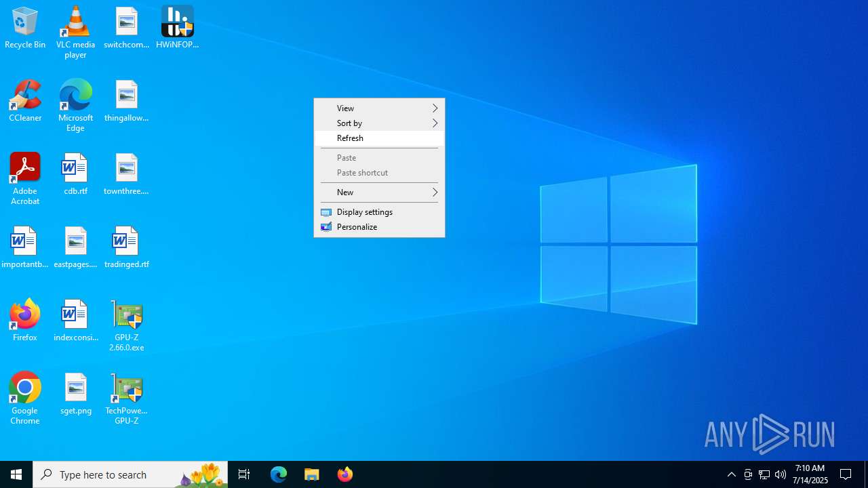The width and height of the screenshot is (868, 488).
Task: Select the HWiNFOP... desktop icon
Action: coord(178,28)
